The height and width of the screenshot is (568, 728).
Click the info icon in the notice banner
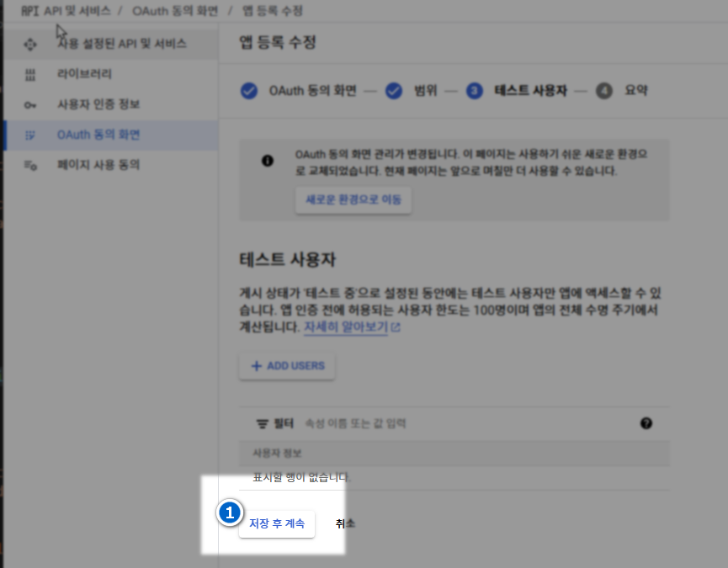coord(268,161)
